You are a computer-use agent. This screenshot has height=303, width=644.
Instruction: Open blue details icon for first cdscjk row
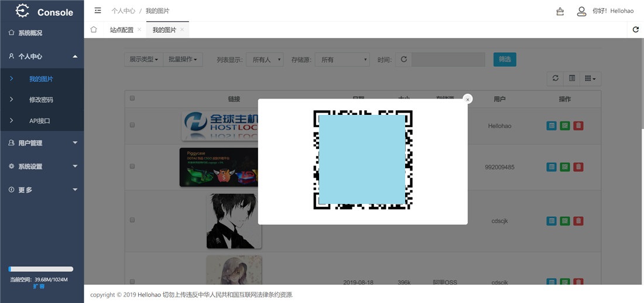tap(551, 221)
